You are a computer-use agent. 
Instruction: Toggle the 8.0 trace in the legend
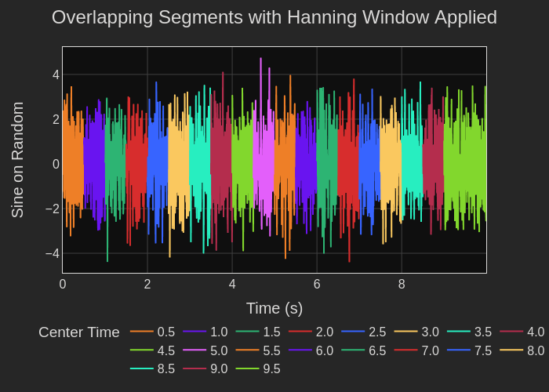click(x=535, y=350)
